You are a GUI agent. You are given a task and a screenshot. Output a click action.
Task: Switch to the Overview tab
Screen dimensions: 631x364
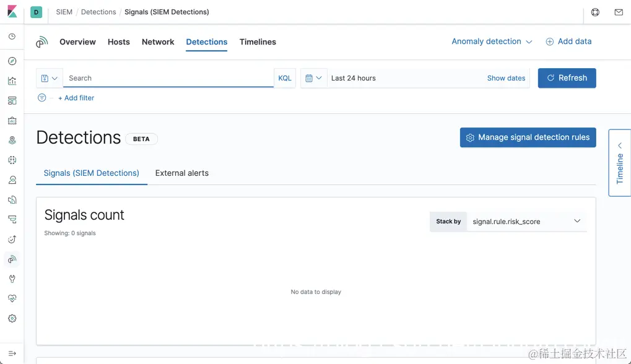coord(77,42)
